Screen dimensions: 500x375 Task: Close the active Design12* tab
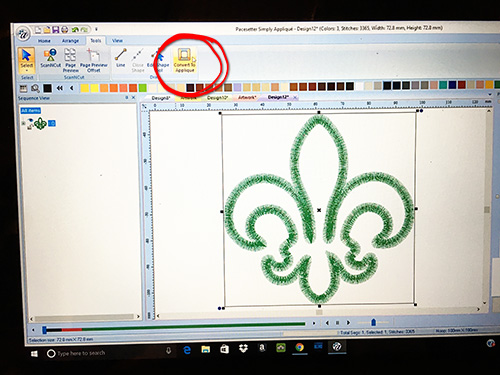coord(295,97)
